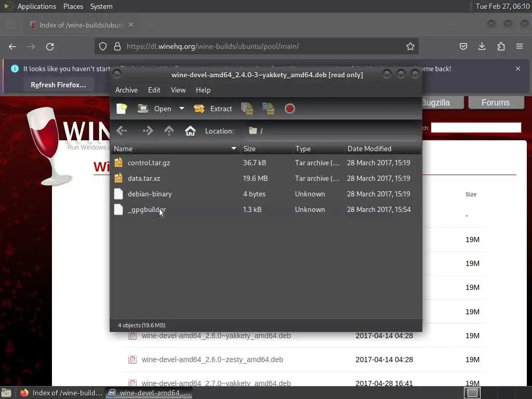This screenshot has height=399, width=532.
Task: Select control.tar.gz in archive list
Action: (266, 163)
